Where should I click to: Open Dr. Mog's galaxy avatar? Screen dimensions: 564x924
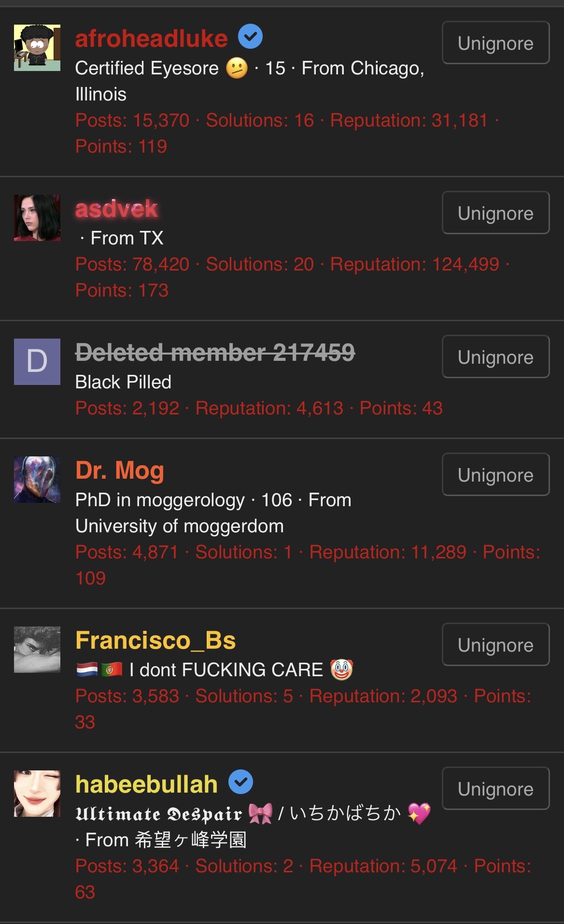click(37, 480)
